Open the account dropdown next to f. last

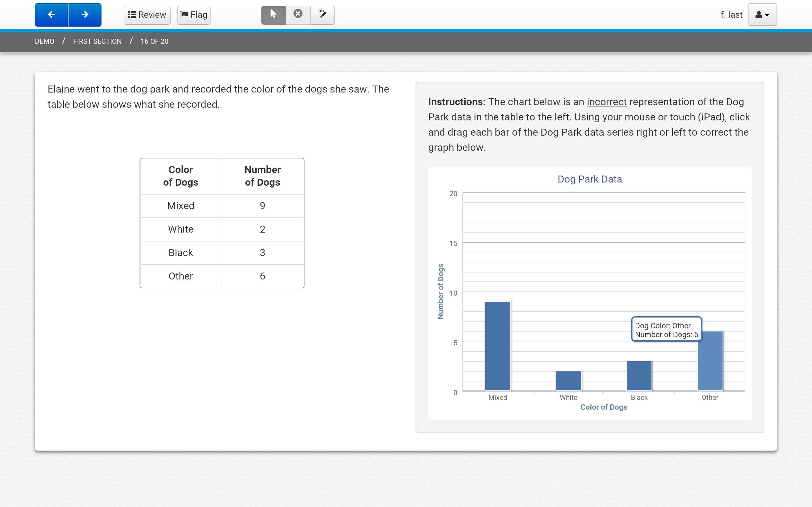pos(762,15)
